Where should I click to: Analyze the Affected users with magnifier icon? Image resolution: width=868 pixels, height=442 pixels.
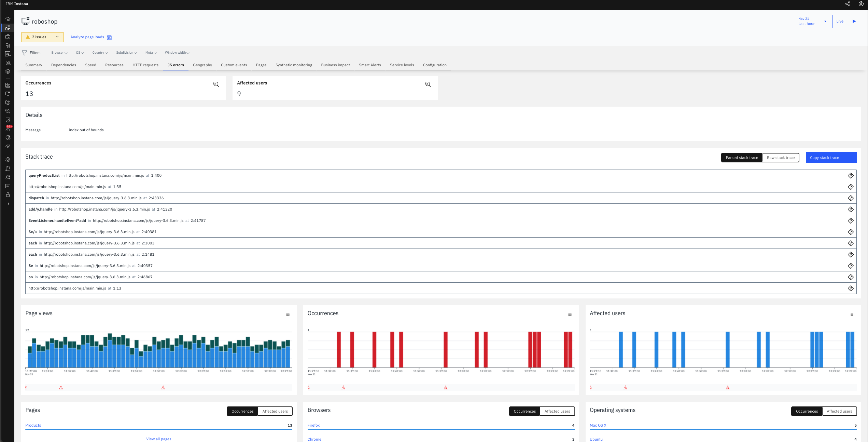tap(428, 84)
